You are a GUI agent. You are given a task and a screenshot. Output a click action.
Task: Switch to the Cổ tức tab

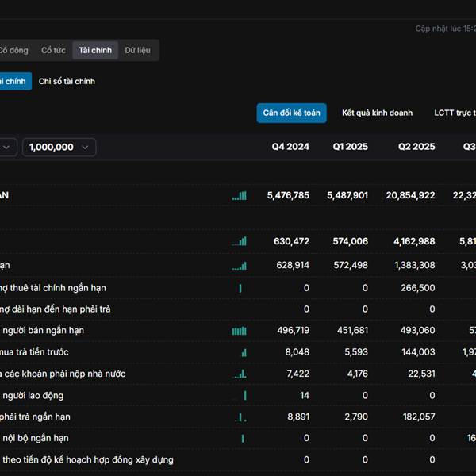[53, 51]
